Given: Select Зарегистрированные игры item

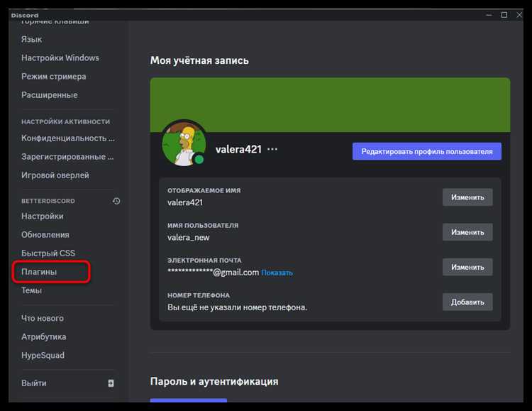Looking at the screenshot, I should (x=67, y=157).
